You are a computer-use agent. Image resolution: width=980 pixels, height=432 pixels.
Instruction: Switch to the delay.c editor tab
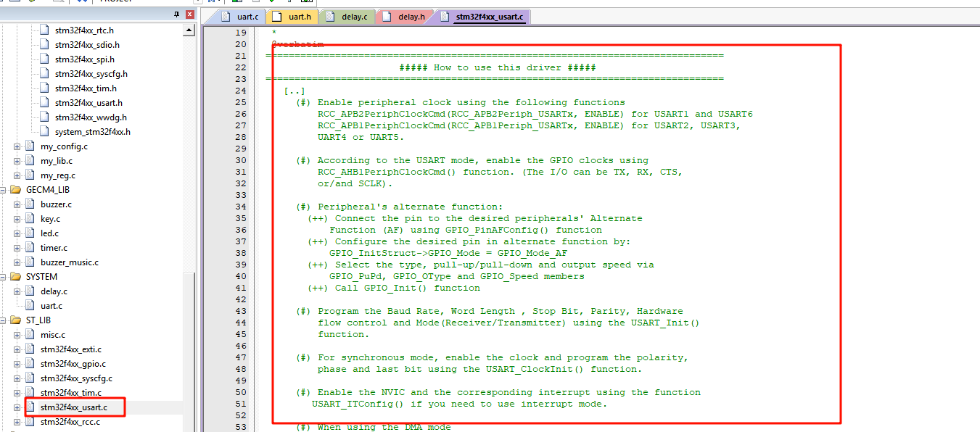[x=347, y=16]
